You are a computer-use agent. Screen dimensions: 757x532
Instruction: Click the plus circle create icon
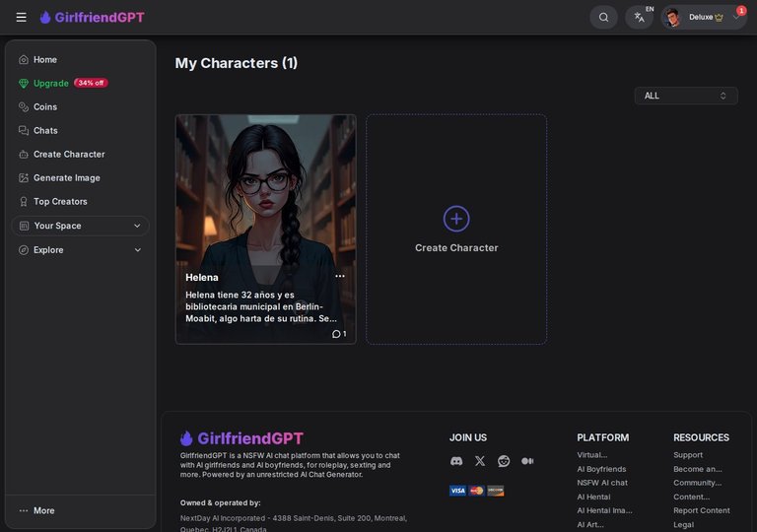pyautogui.click(x=456, y=219)
